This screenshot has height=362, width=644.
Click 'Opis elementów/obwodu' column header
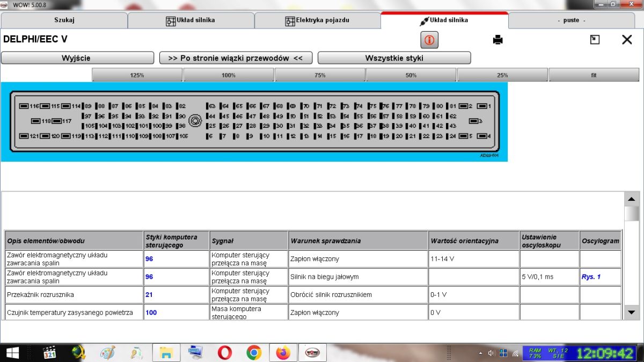click(74, 241)
